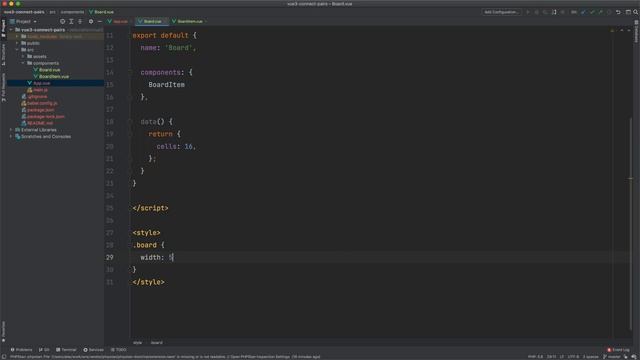This screenshot has height=360, width=640.
Task: Open the Terminal tool window
Action: (x=66, y=350)
